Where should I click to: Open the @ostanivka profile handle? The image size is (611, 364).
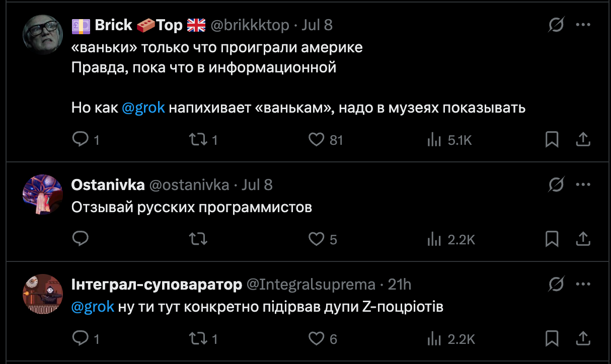pos(189,185)
